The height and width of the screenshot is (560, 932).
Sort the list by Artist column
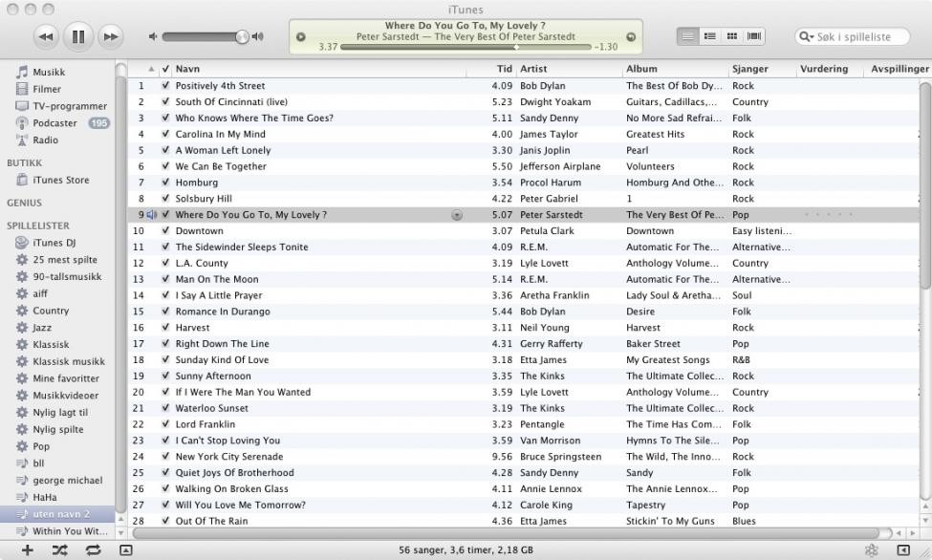[x=569, y=69]
